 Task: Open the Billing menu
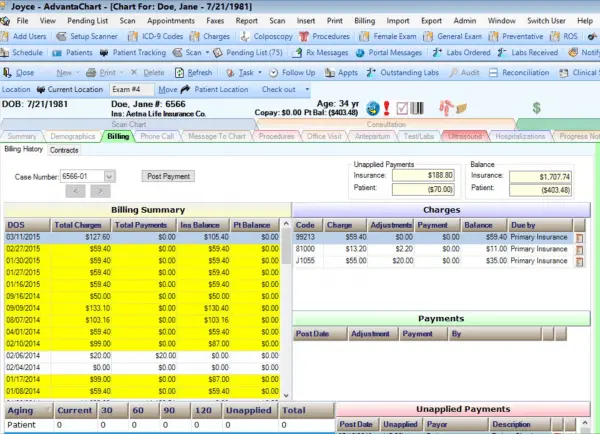point(364,21)
